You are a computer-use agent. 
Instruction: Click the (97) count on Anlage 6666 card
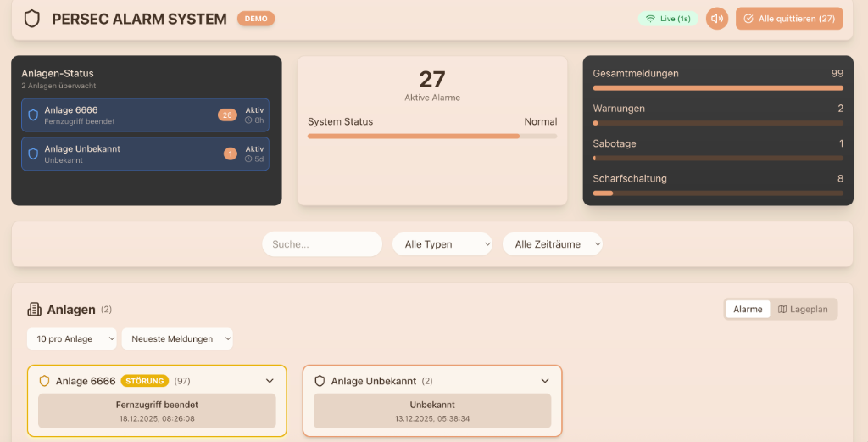pos(182,381)
